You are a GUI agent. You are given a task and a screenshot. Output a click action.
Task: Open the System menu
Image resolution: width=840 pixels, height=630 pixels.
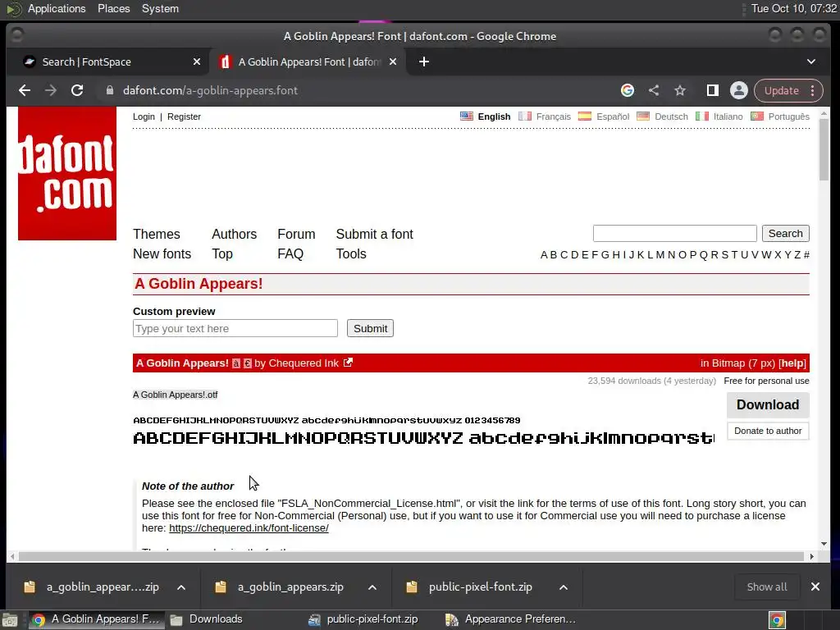160,8
